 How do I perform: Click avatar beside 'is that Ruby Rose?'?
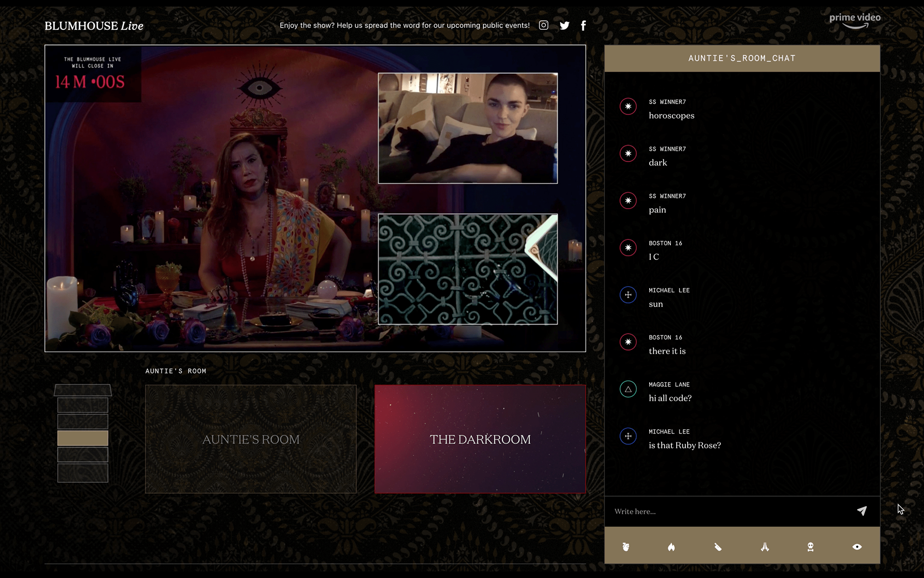tap(628, 436)
